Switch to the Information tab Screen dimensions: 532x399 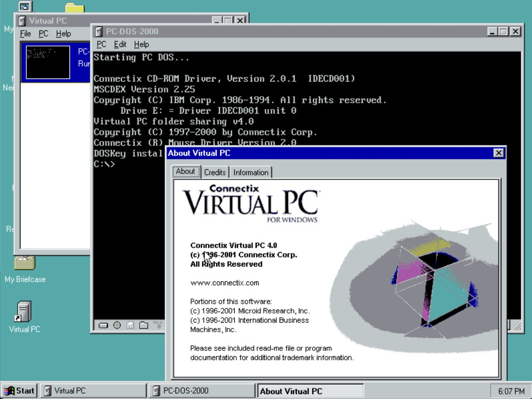250,173
